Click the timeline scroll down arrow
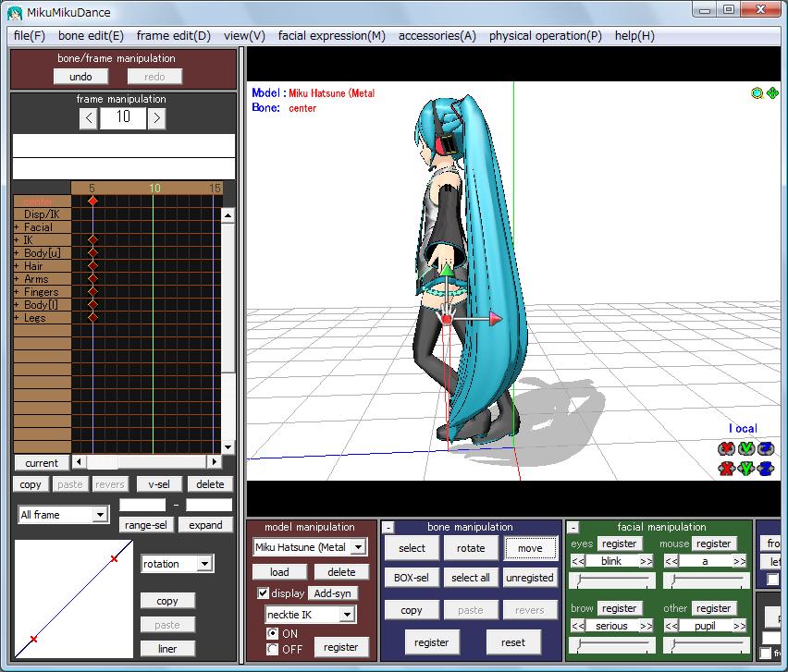The width and height of the screenshot is (788, 672). [228, 447]
